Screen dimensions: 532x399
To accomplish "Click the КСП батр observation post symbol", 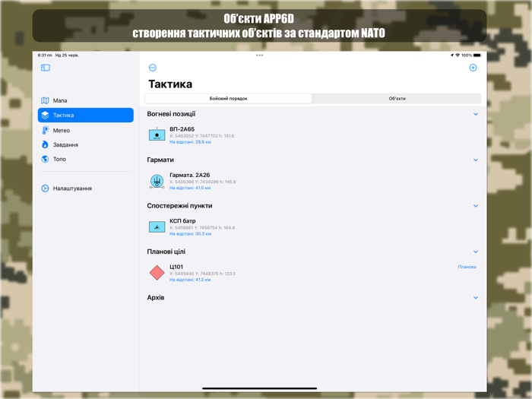I will tap(157, 227).
